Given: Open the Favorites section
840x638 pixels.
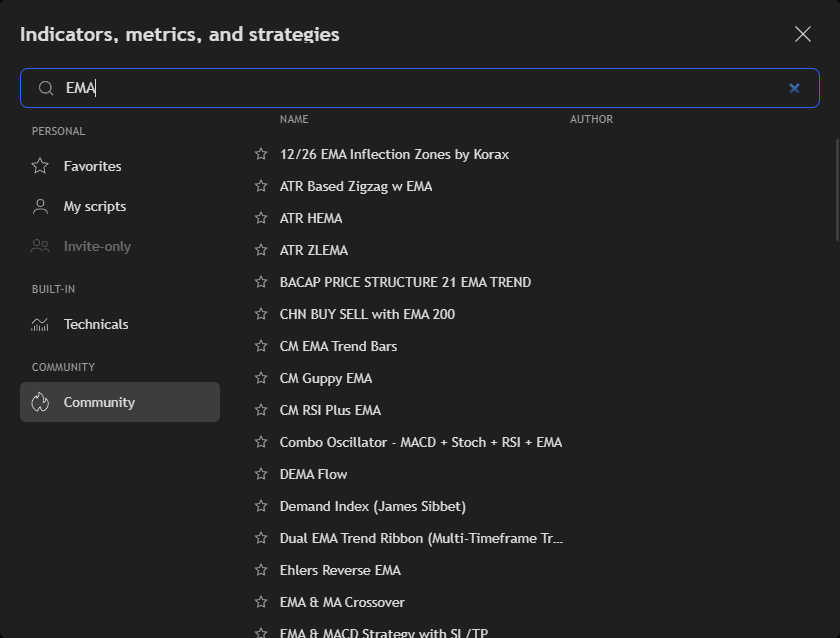Looking at the screenshot, I should pos(120,166).
